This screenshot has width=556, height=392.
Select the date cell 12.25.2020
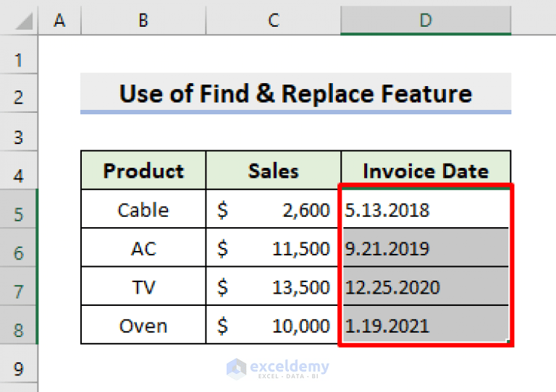pyautogui.click(x=426, y=286)
